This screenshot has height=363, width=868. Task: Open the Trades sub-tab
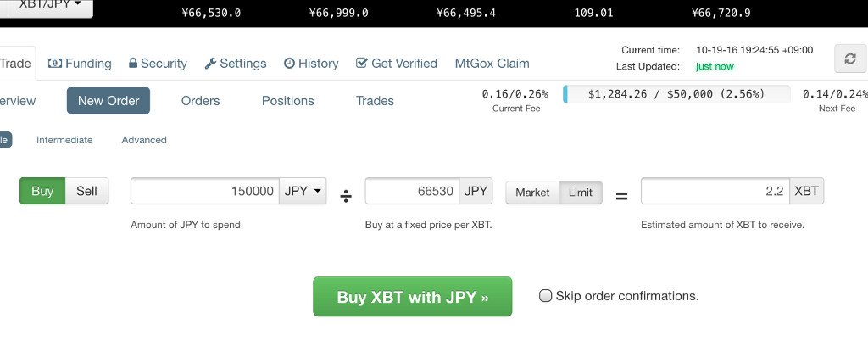coord(375,101)
